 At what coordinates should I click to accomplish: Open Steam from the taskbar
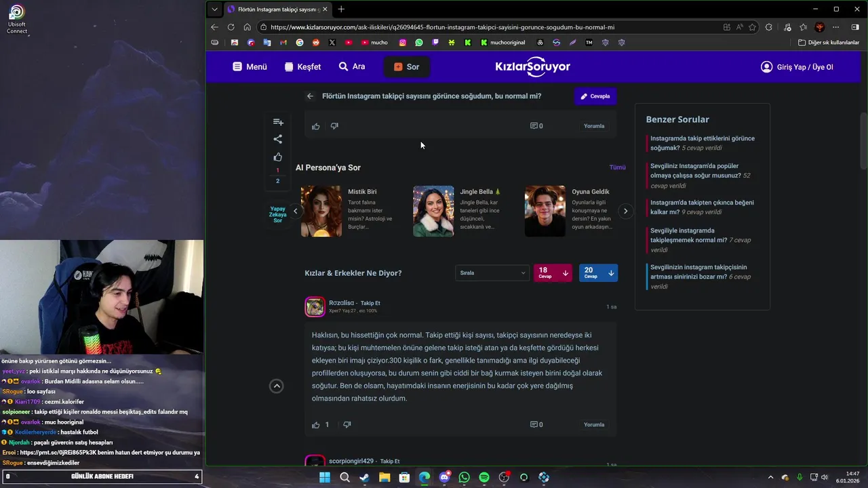coord(365,477)
